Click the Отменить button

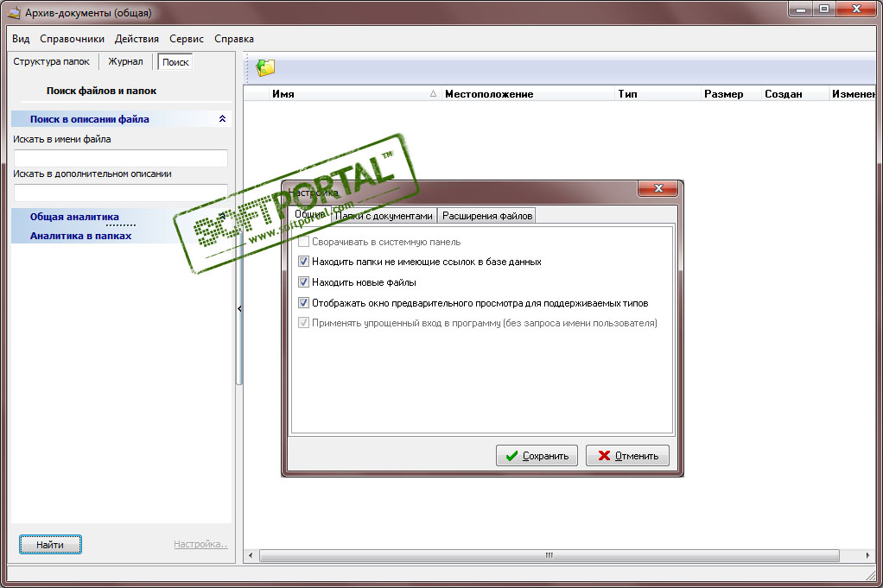(627, 456)
